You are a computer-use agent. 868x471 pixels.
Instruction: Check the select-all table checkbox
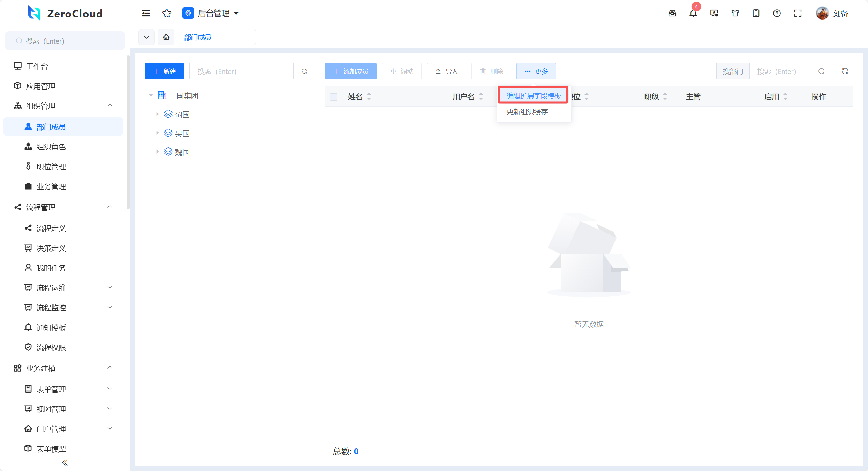point(333,97)
